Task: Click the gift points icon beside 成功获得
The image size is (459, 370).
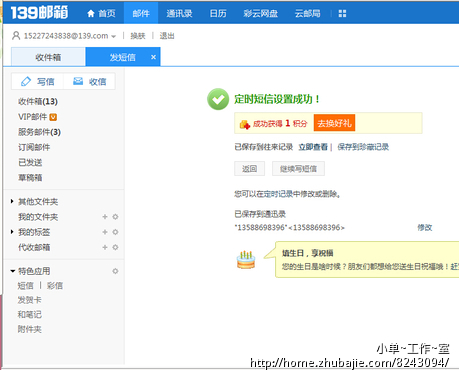Action: click(x=245, y=124)
